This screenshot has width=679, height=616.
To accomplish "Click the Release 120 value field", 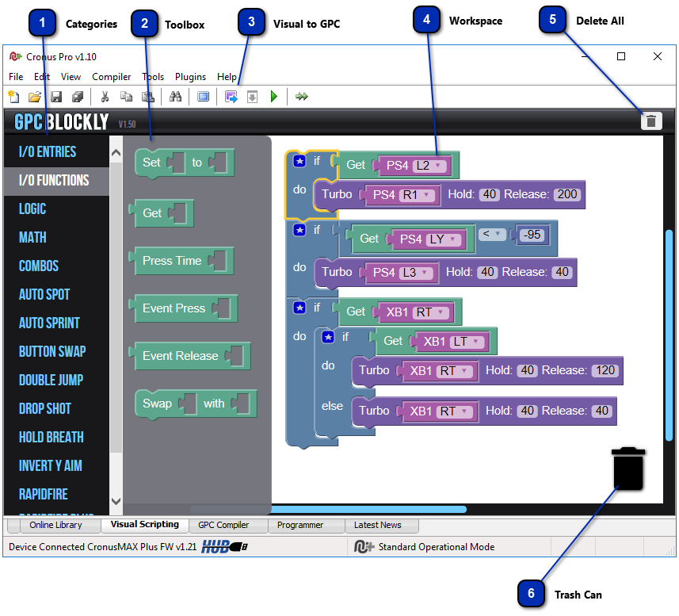I will 605,370.
